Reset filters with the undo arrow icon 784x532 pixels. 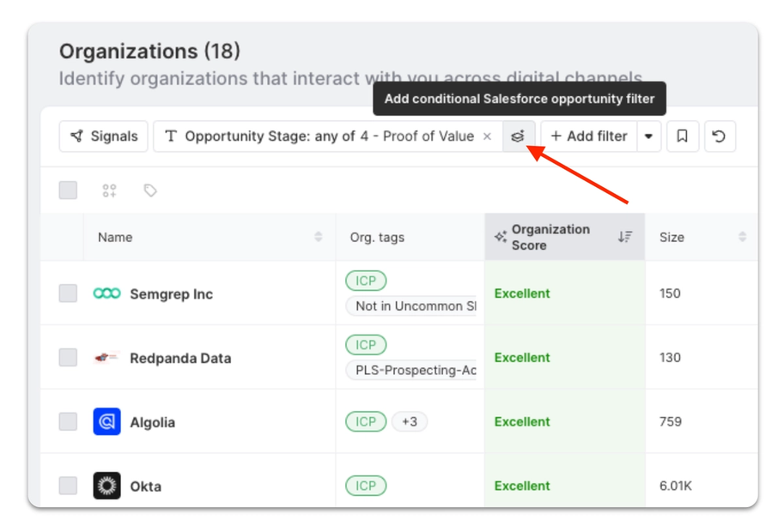pyautogui.click(x=720, y=136)
